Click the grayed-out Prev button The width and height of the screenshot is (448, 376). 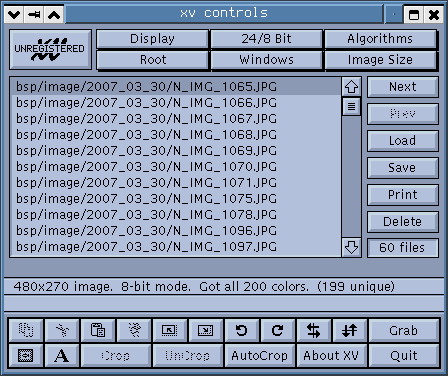(403, 114)
